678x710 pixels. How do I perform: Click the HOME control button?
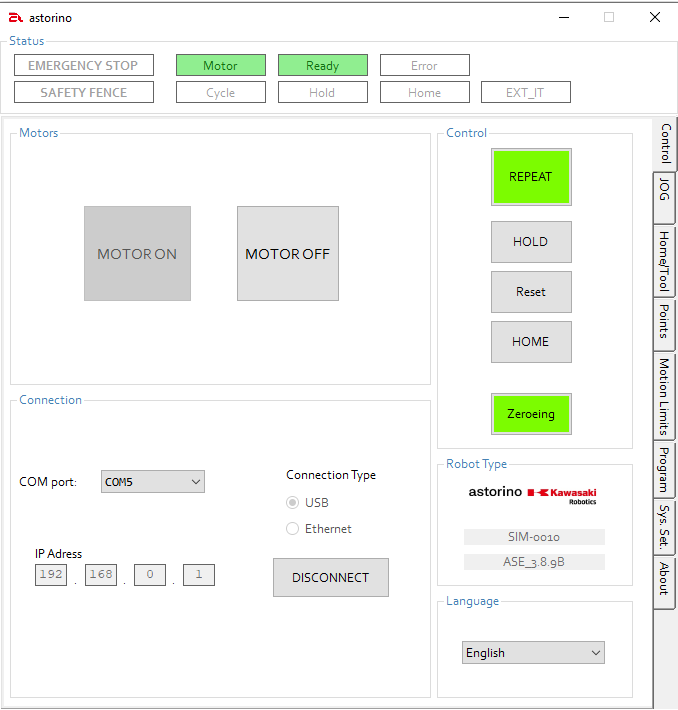pyautogui.click(x=531, y=342)
